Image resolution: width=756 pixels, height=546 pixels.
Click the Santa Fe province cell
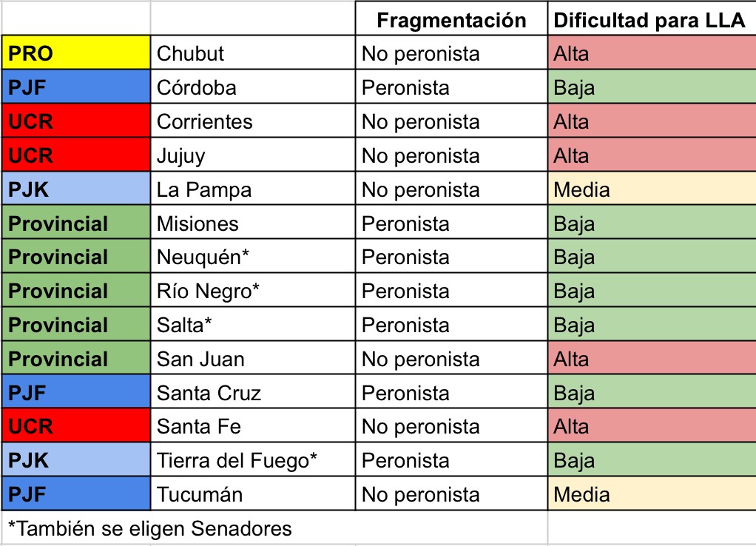[x=252, y=427]
